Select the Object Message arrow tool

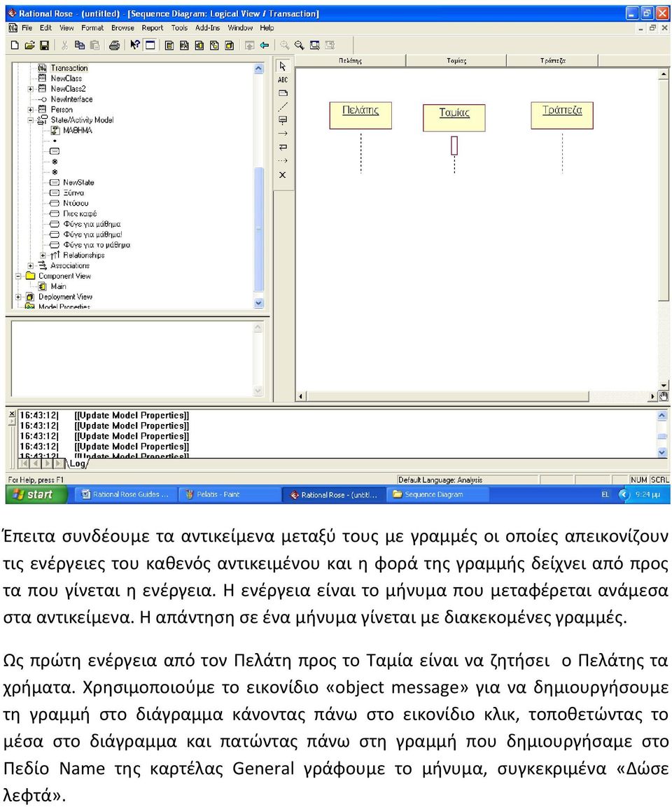283,133
